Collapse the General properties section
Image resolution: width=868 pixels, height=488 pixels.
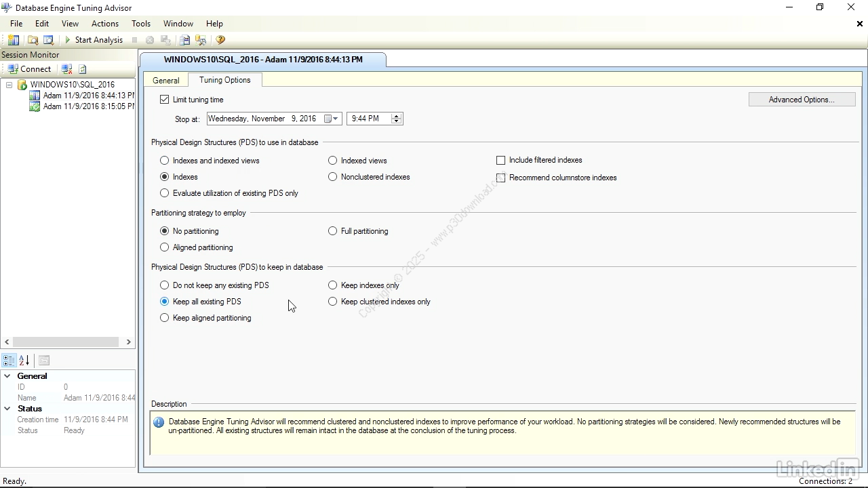[7, 376]
